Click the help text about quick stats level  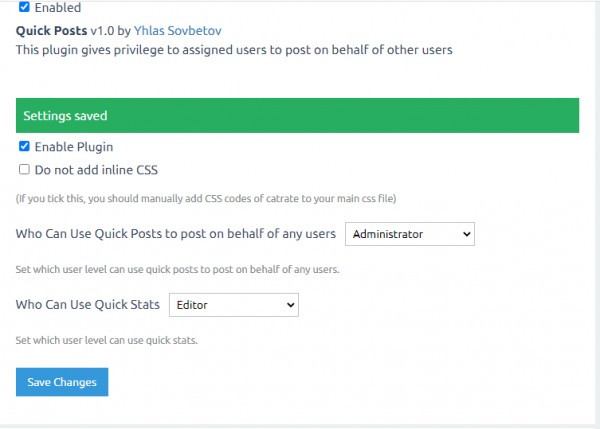coord(106,340)
